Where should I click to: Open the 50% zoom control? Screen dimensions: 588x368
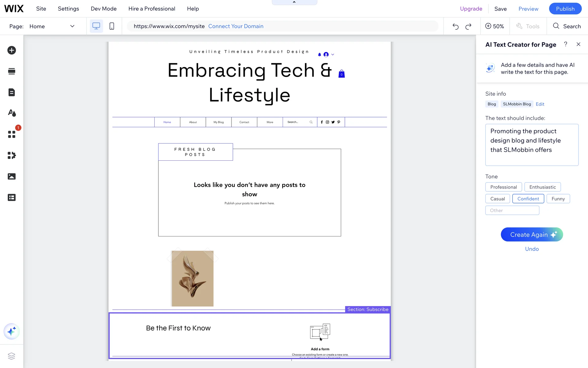click(x=494, y=26)
